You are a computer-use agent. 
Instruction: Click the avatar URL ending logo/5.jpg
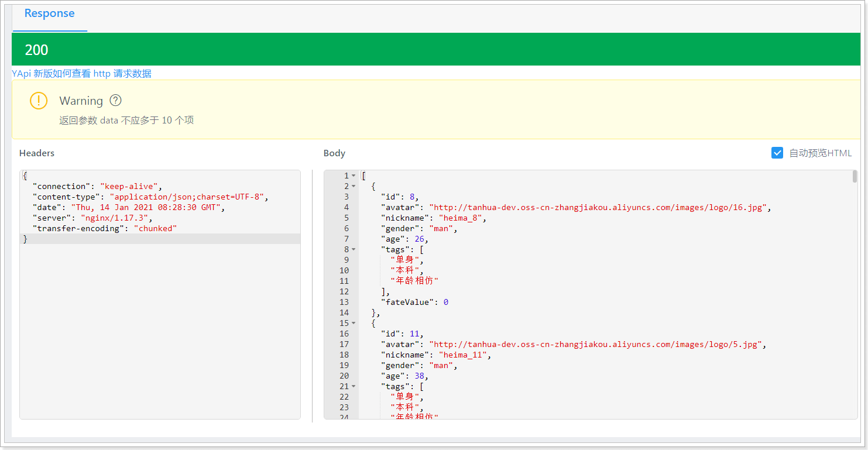point(596,344)
